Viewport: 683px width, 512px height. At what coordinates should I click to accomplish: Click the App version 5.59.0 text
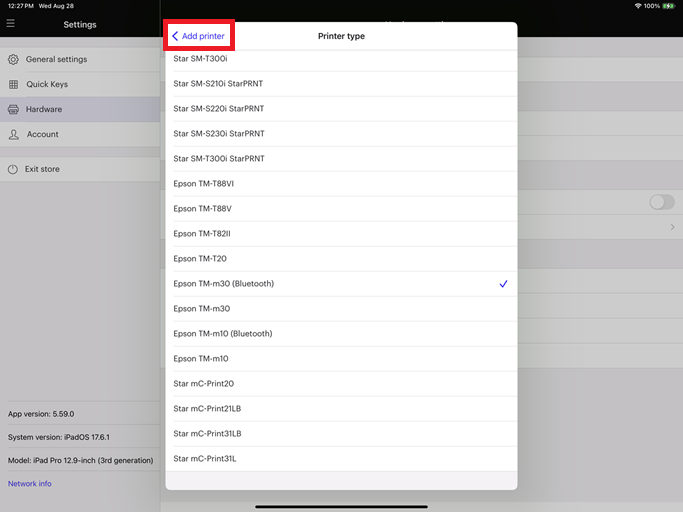(x=41, y=414)
